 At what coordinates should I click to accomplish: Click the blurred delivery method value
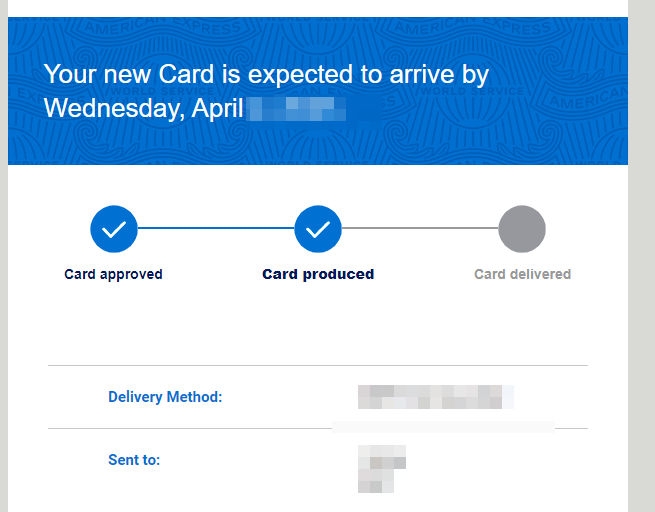click(436, 397)
